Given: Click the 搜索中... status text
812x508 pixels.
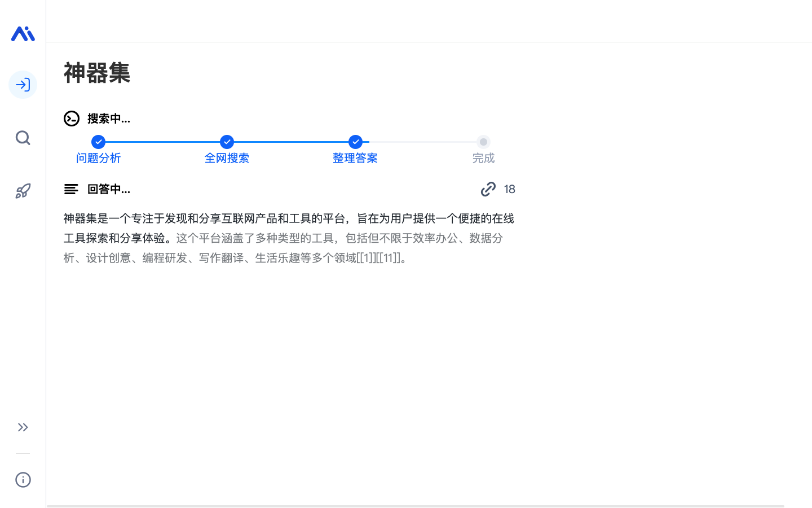Looking at the screenshot, I should click(x=109, y=119).
